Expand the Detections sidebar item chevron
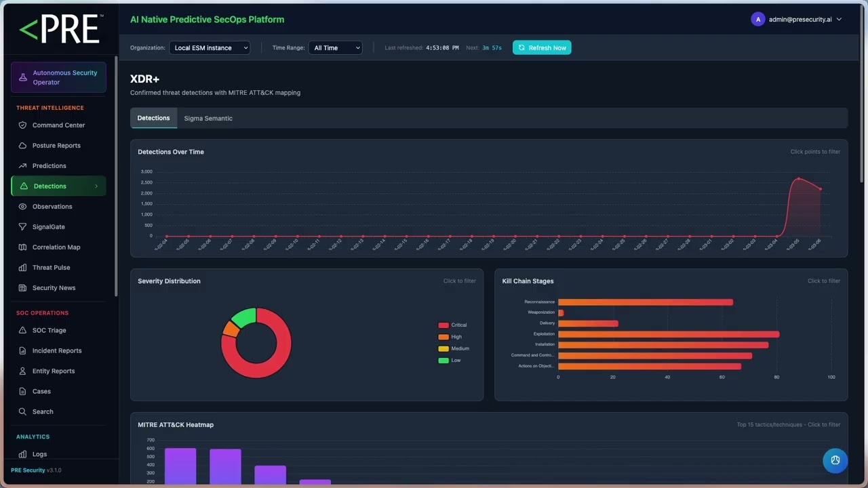Image resolution: width=868 pixels, height=488 pixels. pyautogui.click(x=96, y=186)
